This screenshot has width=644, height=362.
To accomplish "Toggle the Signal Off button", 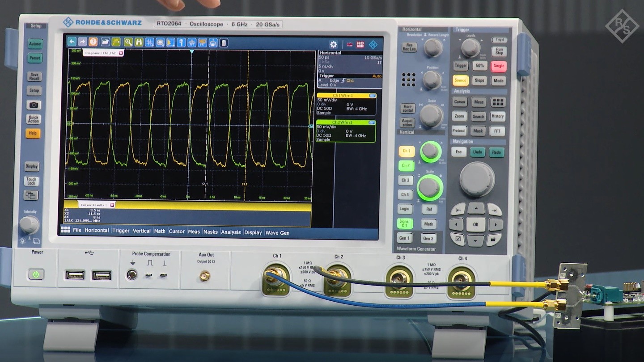I will tap(404, 223).
